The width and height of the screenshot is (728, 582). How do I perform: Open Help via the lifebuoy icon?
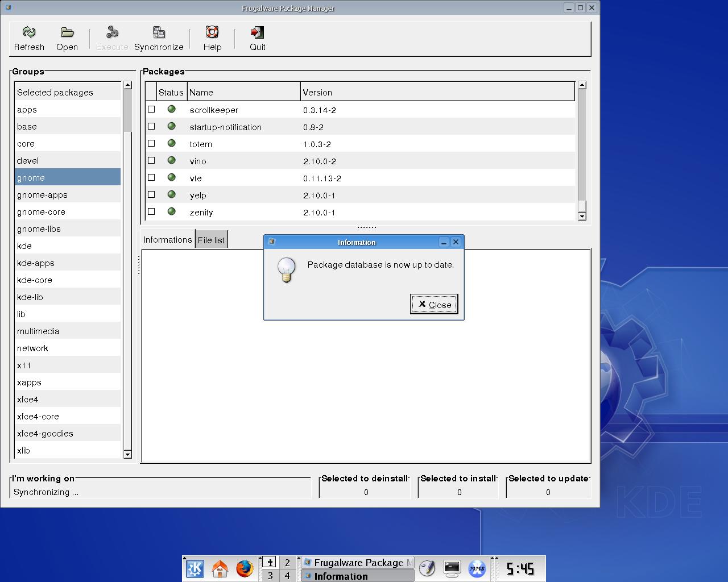coord(212,32)
